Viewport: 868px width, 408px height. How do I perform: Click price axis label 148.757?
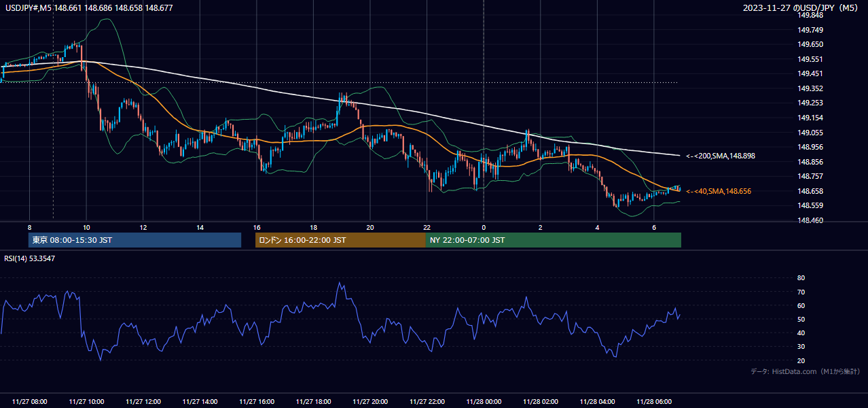click(811, 176)
